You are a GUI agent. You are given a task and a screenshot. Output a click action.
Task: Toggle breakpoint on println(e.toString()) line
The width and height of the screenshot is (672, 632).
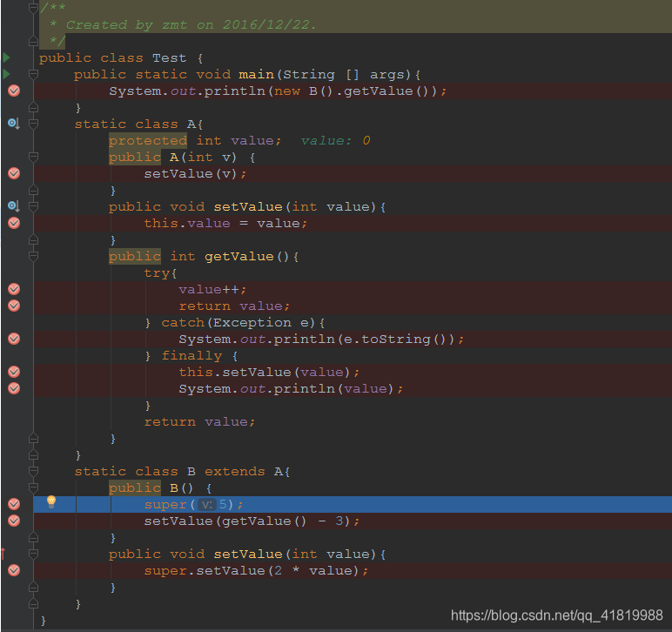(x=14, y=339)
